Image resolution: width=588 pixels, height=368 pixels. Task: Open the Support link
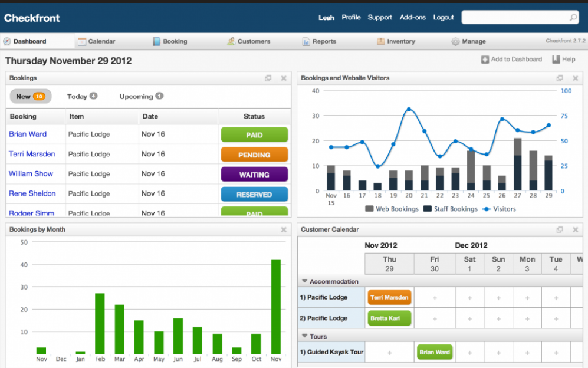point(379,17)
